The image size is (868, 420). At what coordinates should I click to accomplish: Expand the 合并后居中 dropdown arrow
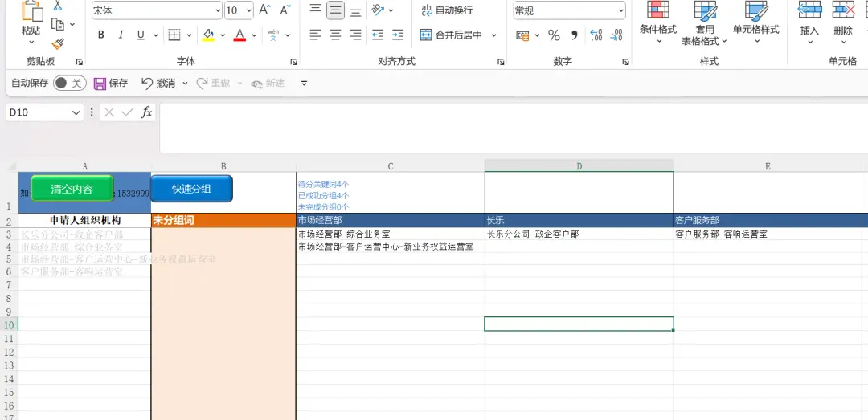click(493, 35)
